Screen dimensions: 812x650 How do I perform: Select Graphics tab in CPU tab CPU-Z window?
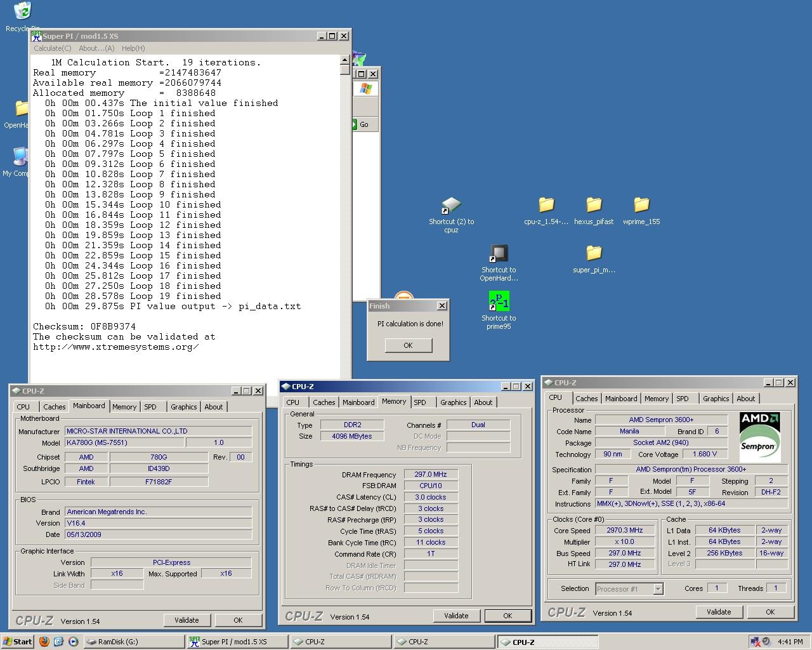point(716,399)
